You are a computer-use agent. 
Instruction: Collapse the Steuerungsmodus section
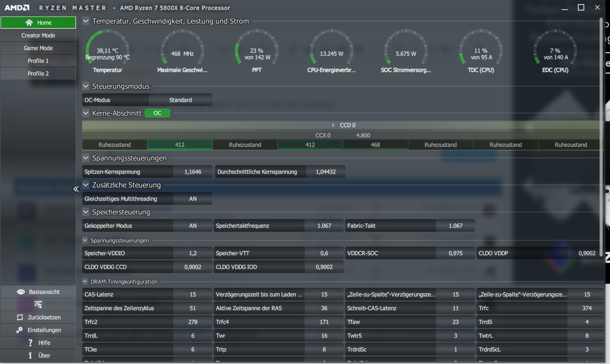(x=86, y=86)
